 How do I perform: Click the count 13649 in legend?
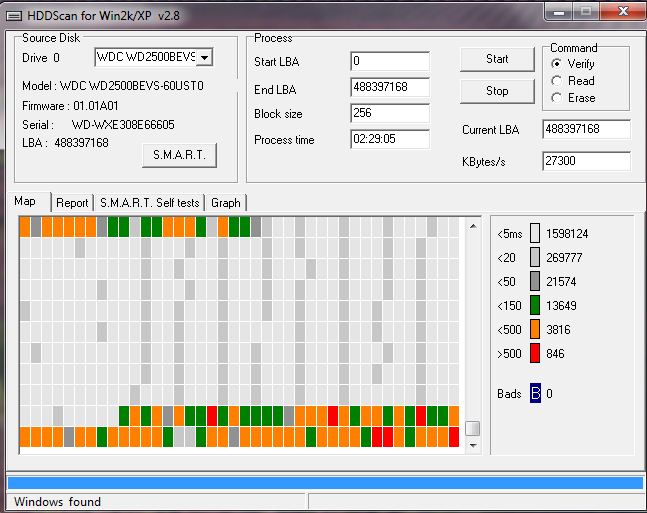coord(561,306)
